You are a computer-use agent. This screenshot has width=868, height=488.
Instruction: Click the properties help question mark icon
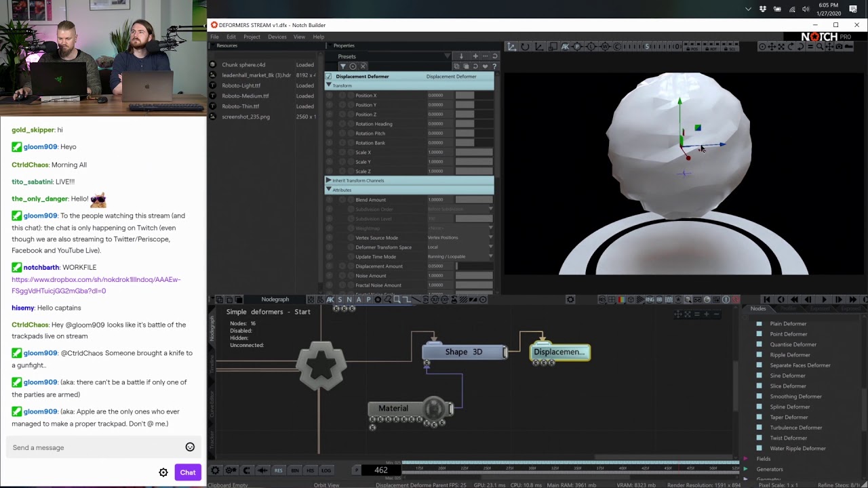494,66
